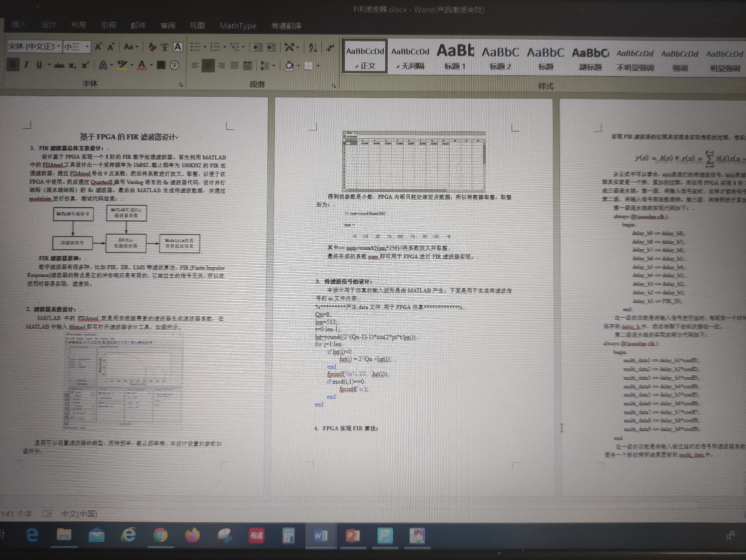Image resolution: width=746 pixels, height=560 pixels.
Task: Toggle italic formatting
Action: [26, 65]
